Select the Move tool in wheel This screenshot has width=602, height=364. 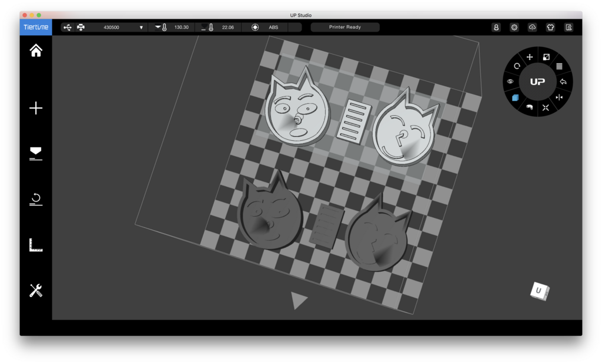tap(530, 57)
